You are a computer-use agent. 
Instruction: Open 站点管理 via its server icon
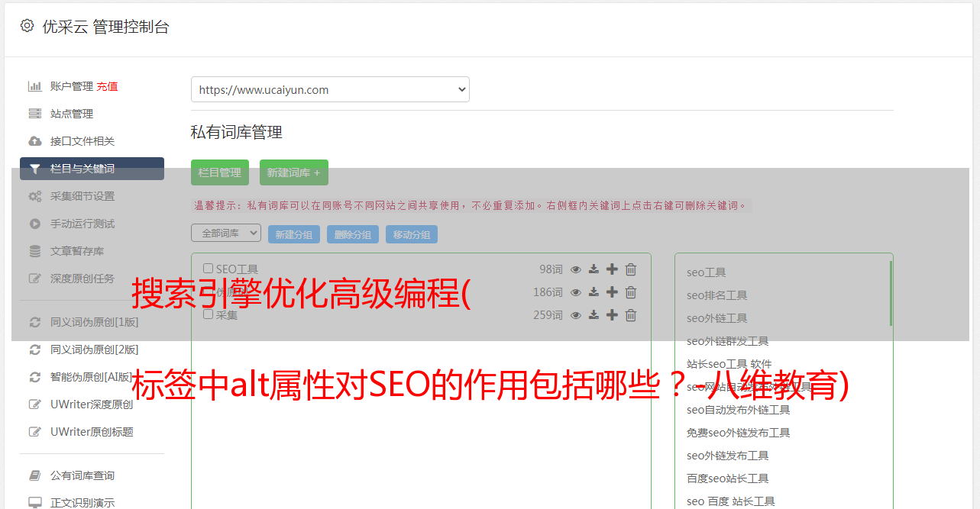(35, 114)
